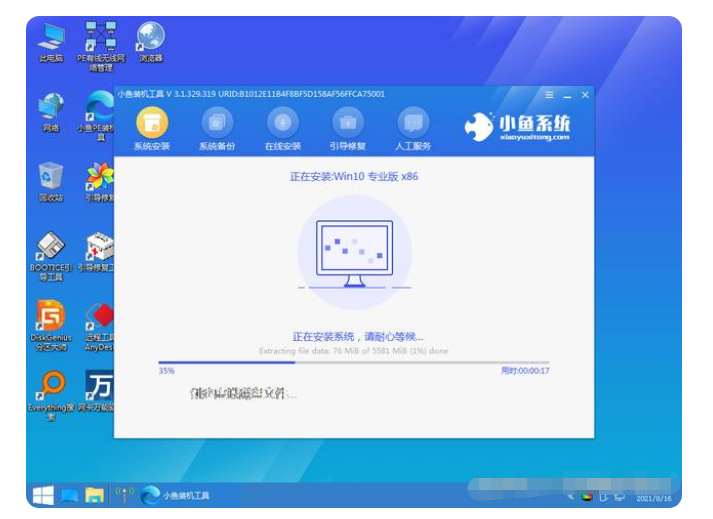Select the PE有线无线网络管理 desktop icon

(100, 47)
